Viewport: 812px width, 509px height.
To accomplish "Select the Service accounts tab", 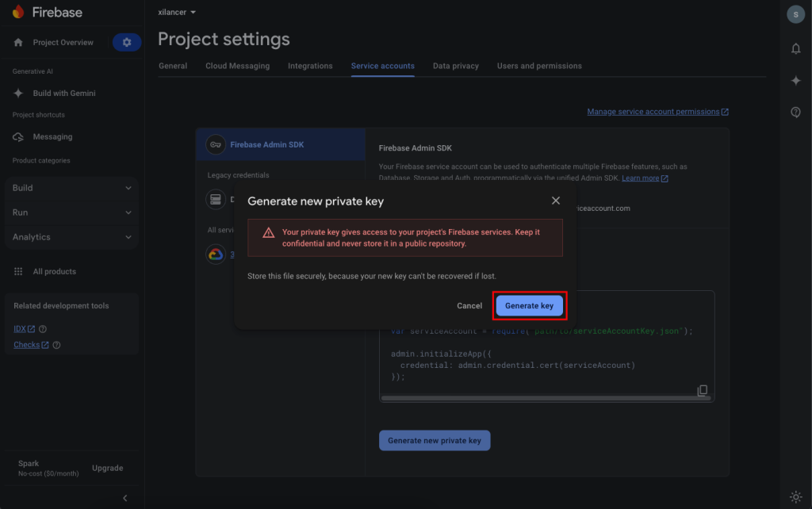I will pos(383,66).
